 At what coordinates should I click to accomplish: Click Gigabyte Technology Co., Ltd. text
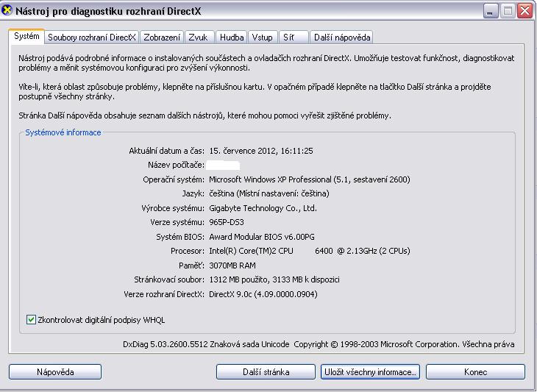pos(263,208)
